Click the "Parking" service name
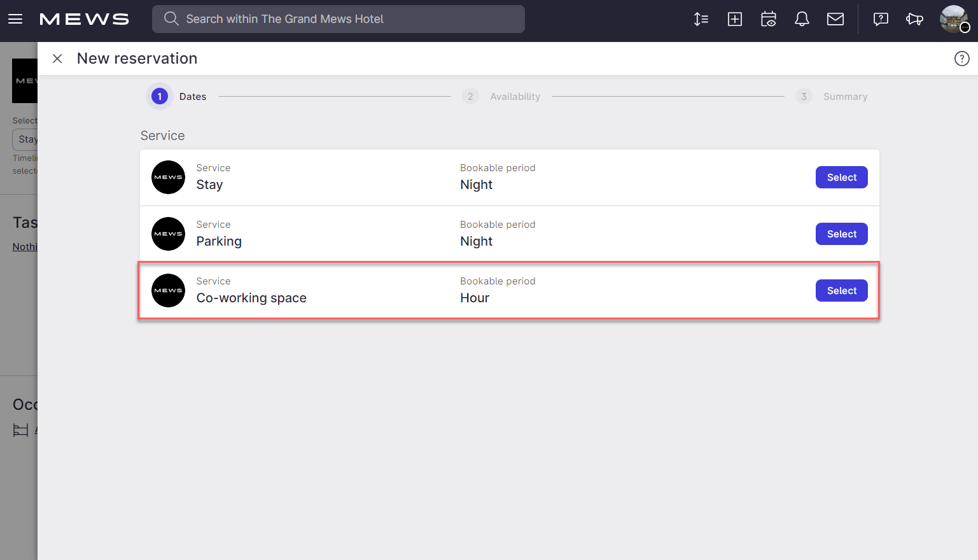Screen dimensions: 978x560 pyautogui.click(x=219, y=241)
